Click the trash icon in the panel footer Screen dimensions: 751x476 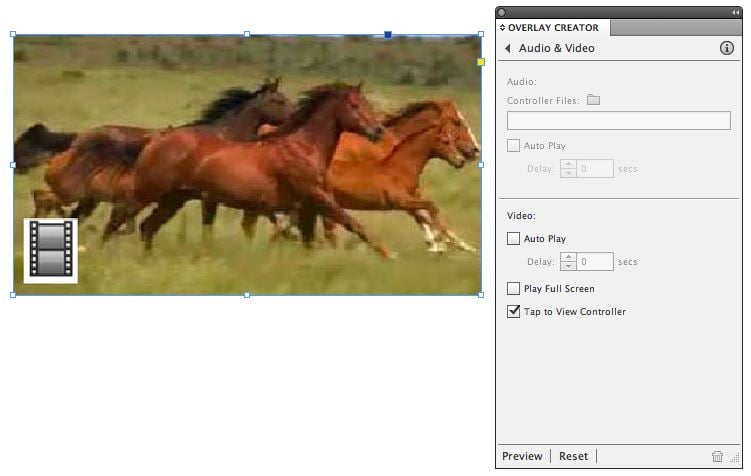point(717,456)
